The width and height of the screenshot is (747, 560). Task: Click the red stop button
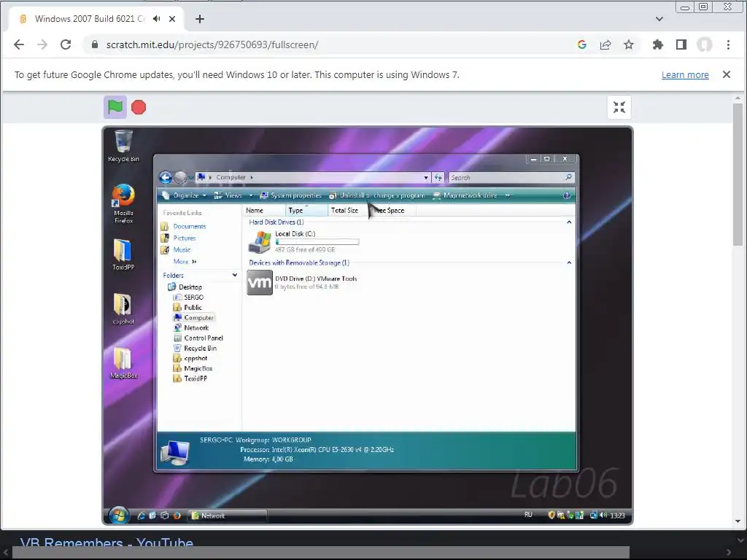tap(139, 107)
